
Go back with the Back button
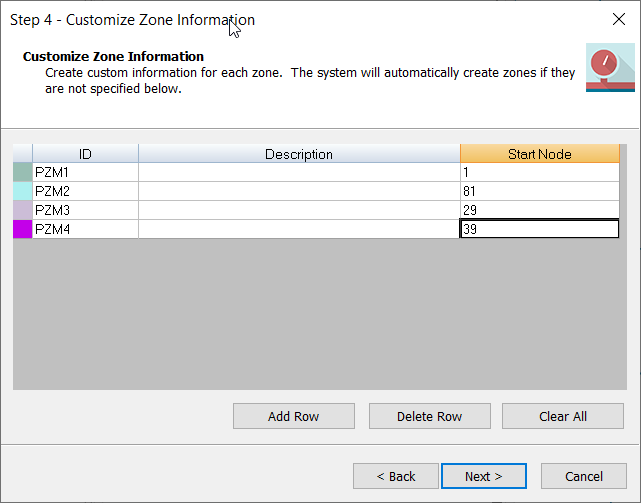pos(396,476)
